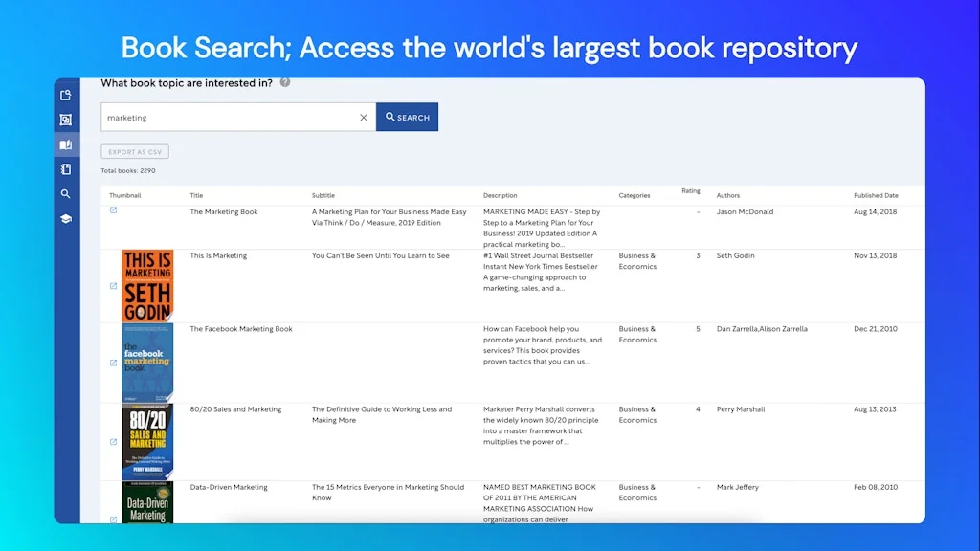
Task: Click the help question mark icon
Action: point(285,82)
